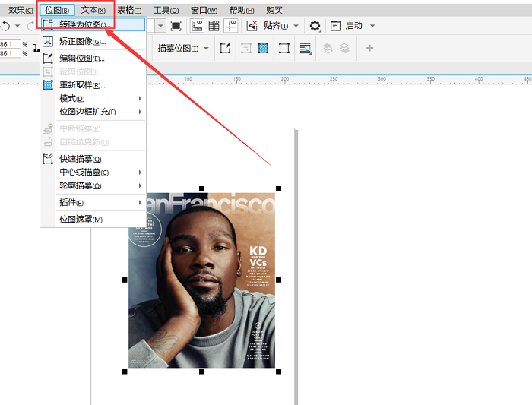Toggle the show rulers button
The width and height of the screenshot is (532, 405).
[x=197, y=26]
